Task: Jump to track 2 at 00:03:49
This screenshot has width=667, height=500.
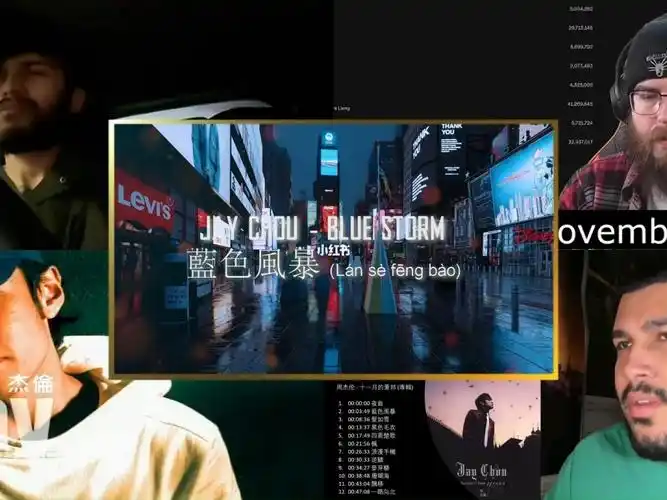Action: tap(367, 411)
